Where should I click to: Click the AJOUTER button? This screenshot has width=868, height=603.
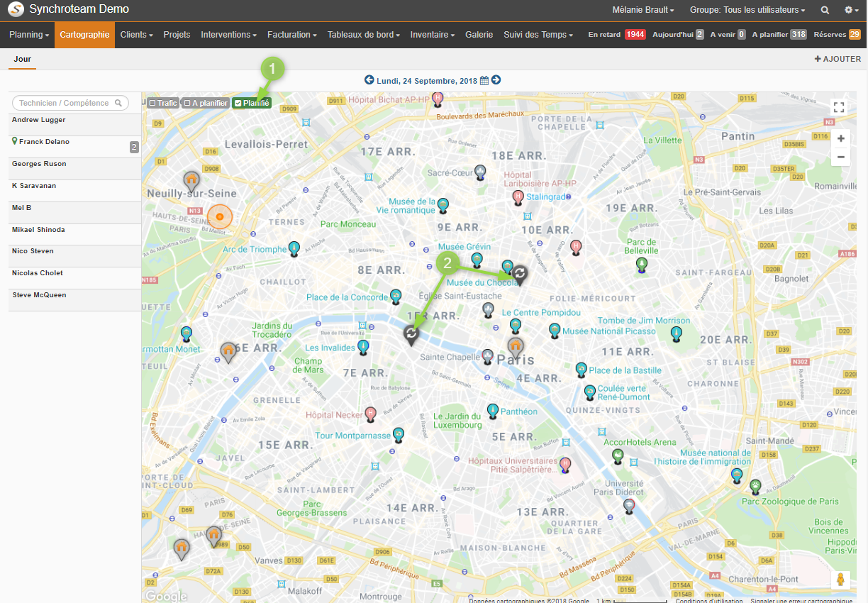(838, 60)
